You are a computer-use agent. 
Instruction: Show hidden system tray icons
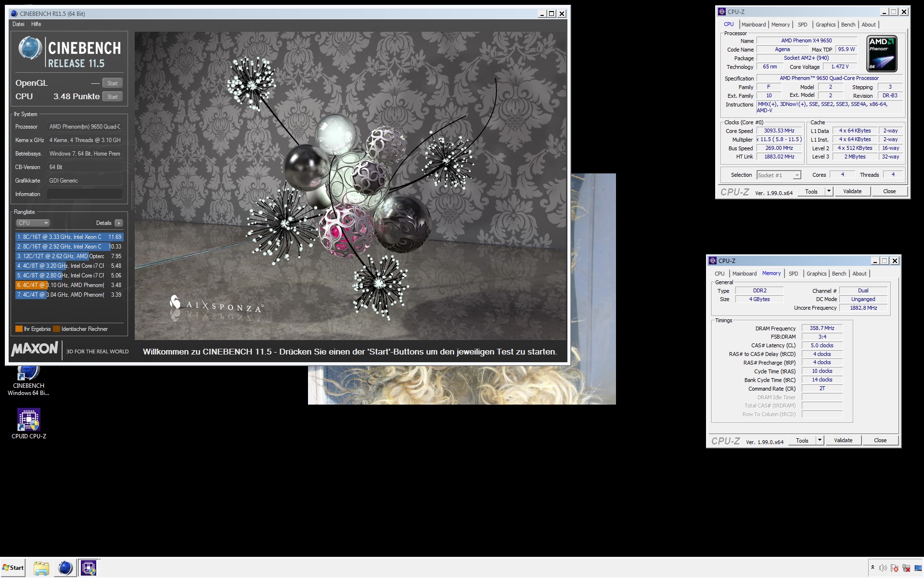click(x=873, y=567)
